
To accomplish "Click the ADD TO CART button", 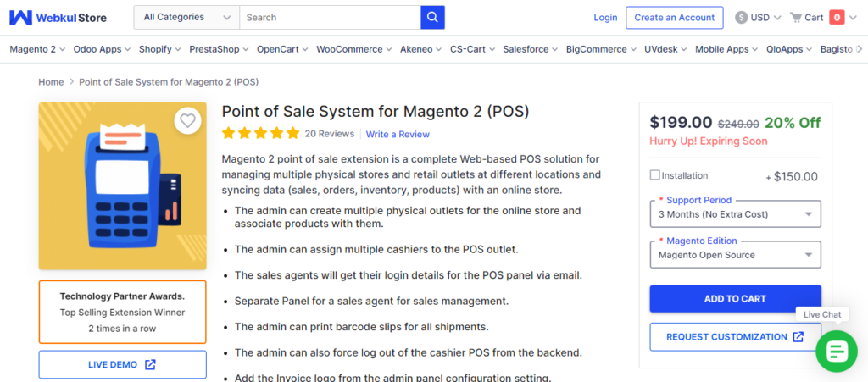I will 735,299.
